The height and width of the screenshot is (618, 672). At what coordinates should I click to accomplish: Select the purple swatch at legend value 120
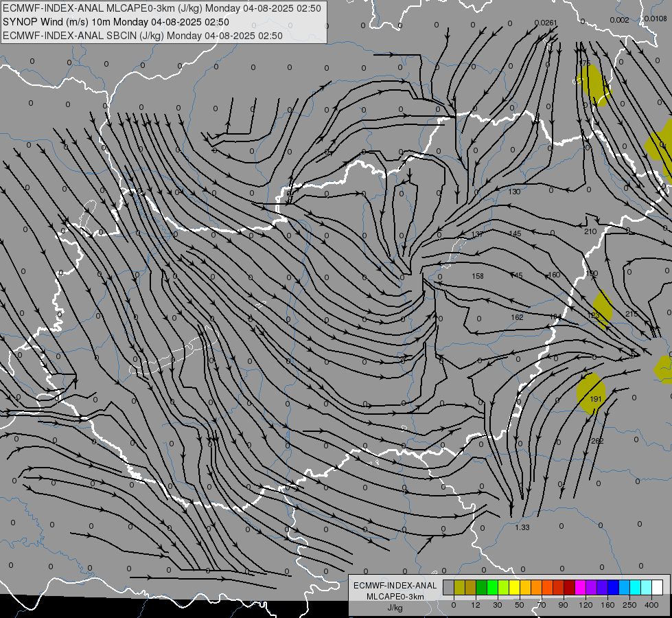point(592,587)
